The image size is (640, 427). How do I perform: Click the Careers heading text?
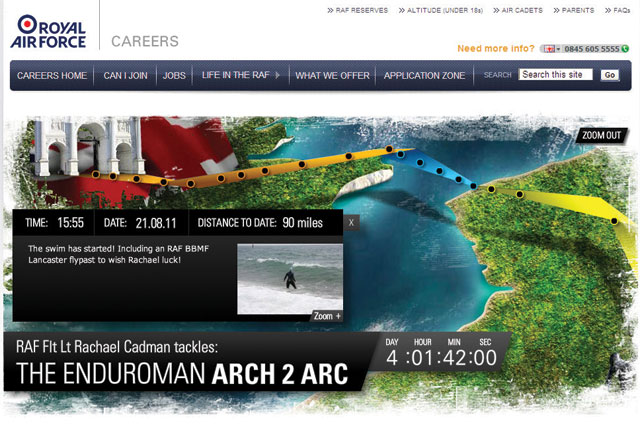pyautogui.click(x=145, y=41)
